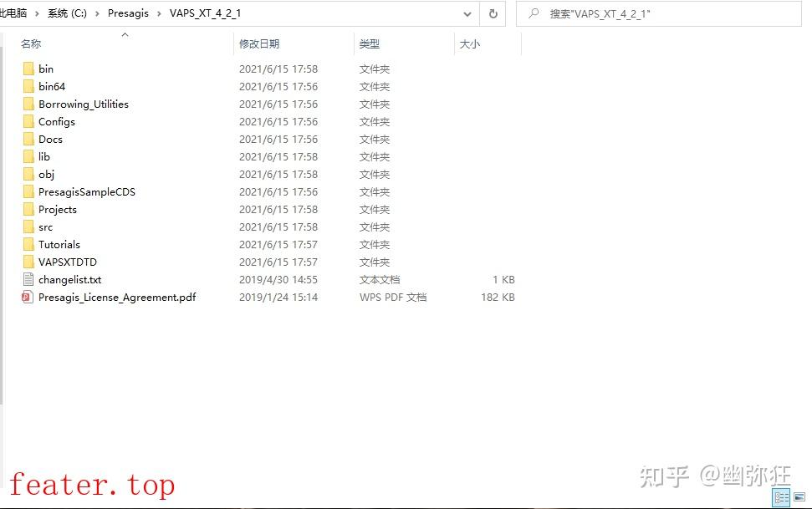
Task: Switch to large thumbnails view in status bar
Action: 801,496
